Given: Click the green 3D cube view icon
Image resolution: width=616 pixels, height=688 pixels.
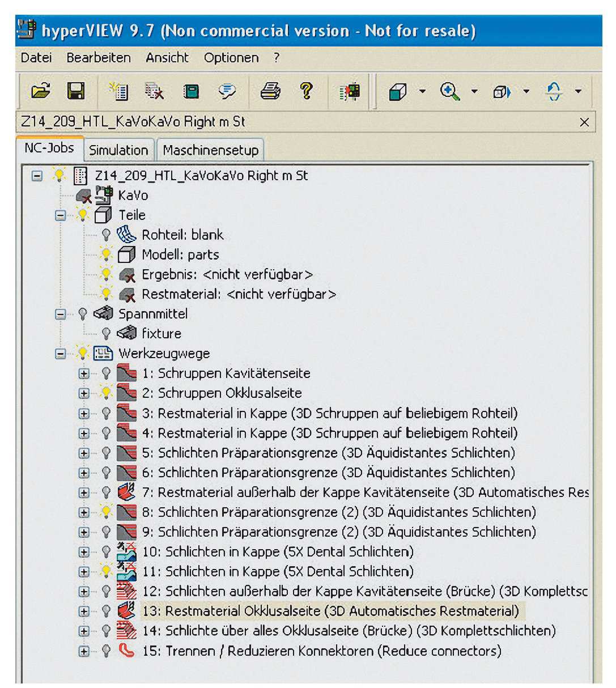Looking at the screenshot, I should pyautogui.click(x=398, y=91).
